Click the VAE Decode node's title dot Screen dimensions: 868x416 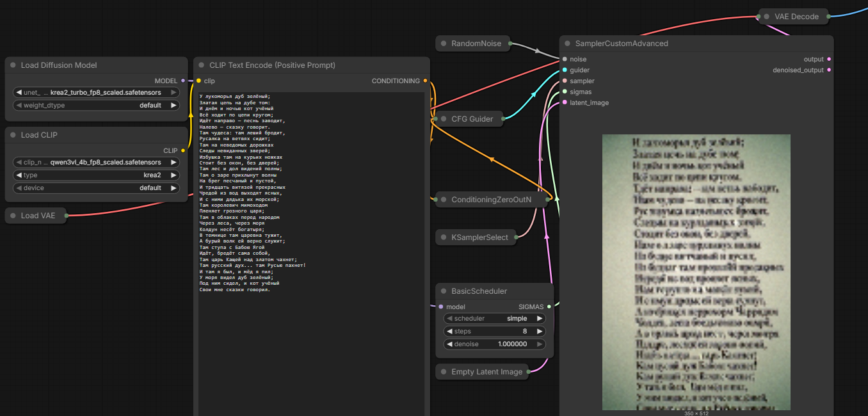click(767, 17)
